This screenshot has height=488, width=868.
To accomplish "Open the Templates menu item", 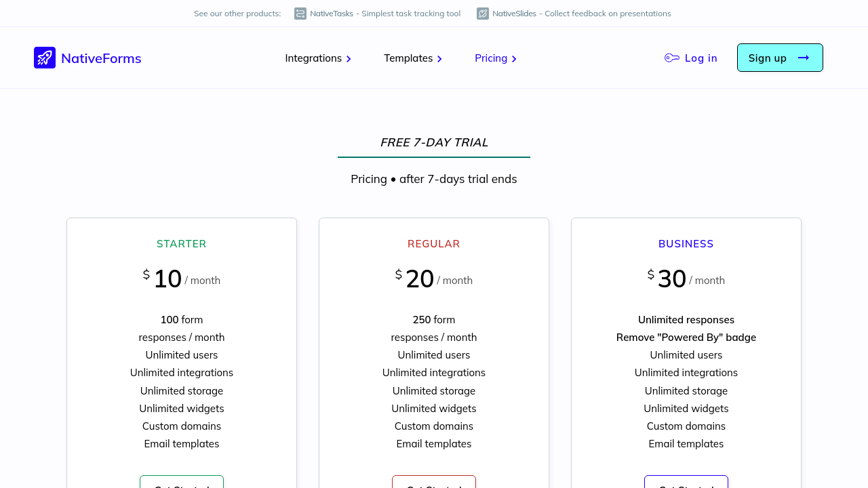I will 408,58.
